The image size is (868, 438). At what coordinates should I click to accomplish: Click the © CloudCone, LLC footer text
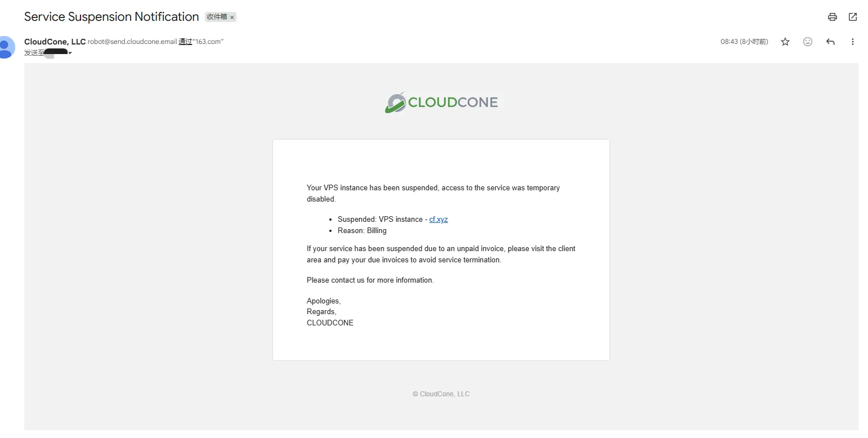point(441,394)
